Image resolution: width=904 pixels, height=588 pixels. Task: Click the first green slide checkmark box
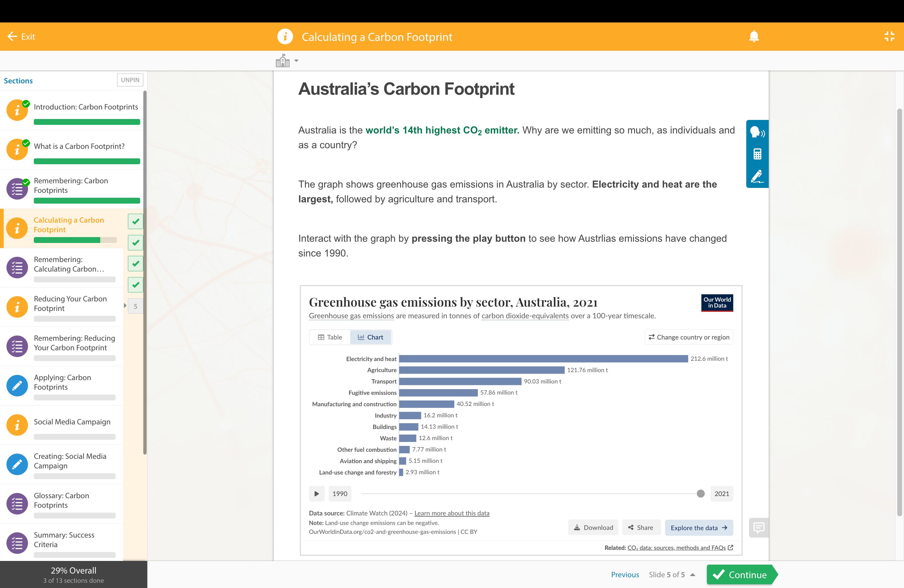[x=135, y=221]
